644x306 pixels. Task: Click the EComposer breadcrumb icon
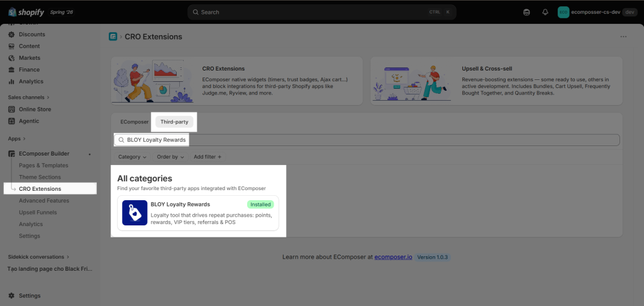click(113, 37)
